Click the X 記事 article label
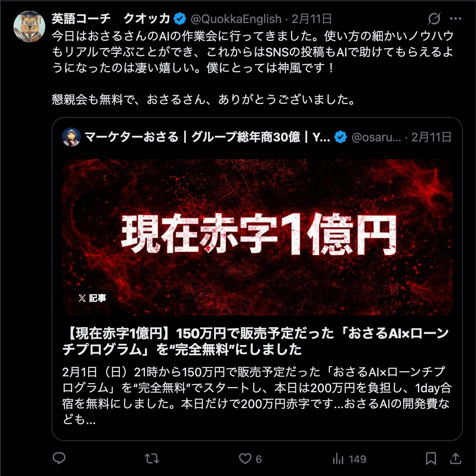Viewport: 476px width, 476px height. click(92, 298)
